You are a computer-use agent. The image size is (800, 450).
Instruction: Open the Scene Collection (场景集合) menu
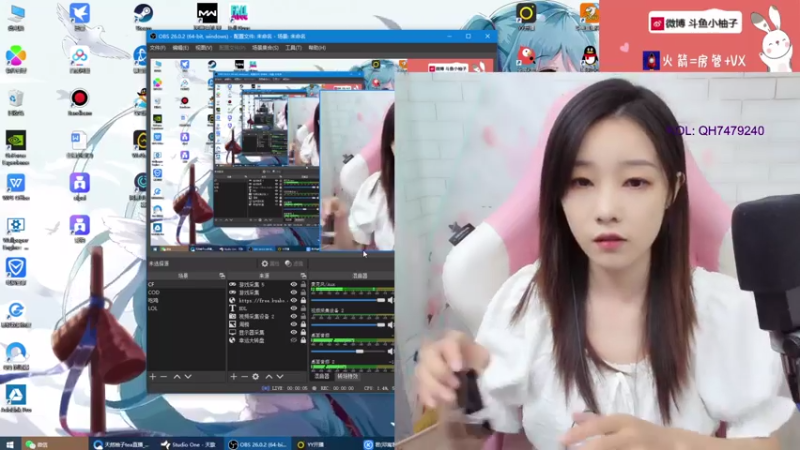tap(265, 47)
